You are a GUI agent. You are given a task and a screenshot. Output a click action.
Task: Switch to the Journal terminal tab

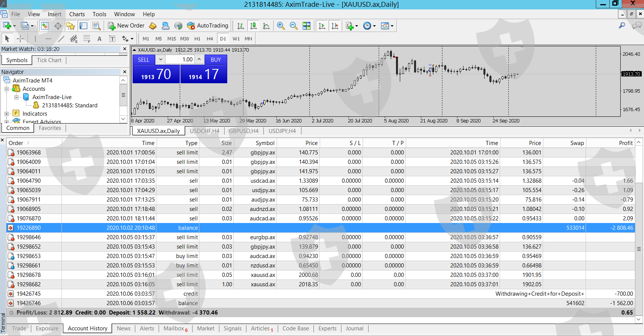(354, 328)
